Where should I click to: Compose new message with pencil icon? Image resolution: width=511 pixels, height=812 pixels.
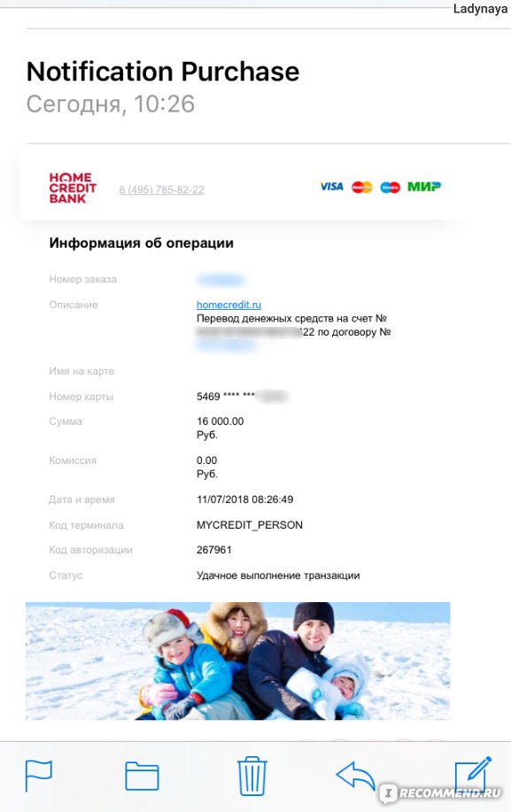473,775
